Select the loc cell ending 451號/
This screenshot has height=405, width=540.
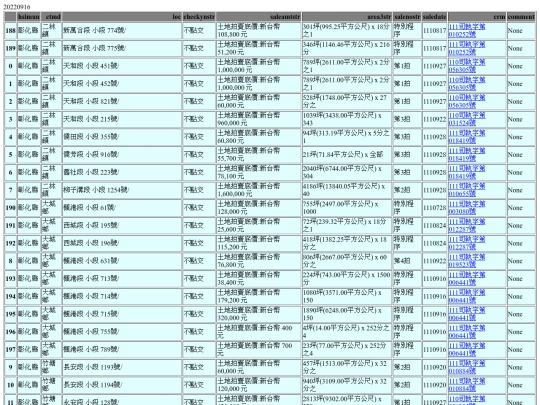122,66
